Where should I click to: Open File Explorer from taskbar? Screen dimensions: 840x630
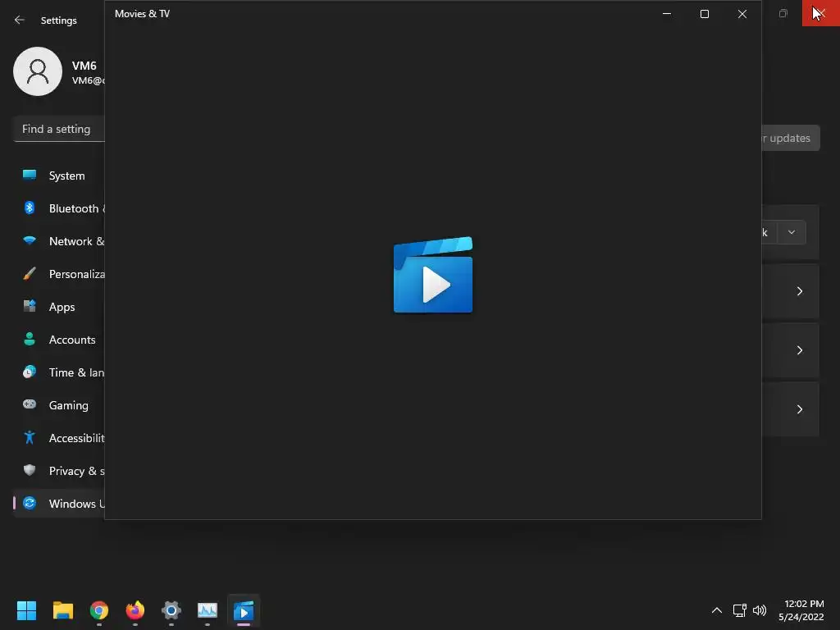(x=62, y=610)
